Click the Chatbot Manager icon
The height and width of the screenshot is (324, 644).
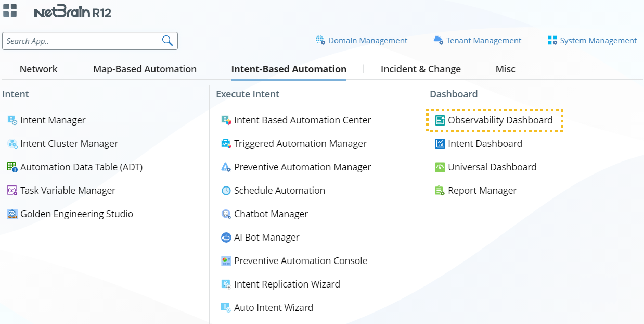(x=226, y=214)
